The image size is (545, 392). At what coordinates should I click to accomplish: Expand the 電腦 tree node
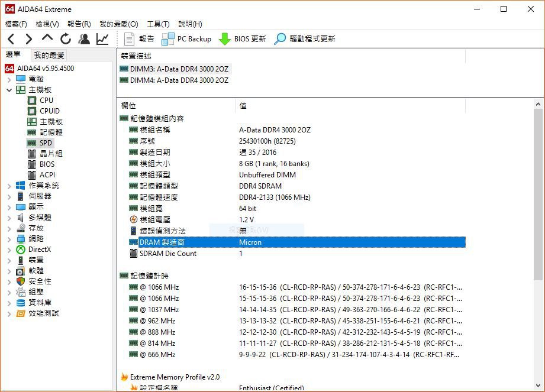coord(9,79)
